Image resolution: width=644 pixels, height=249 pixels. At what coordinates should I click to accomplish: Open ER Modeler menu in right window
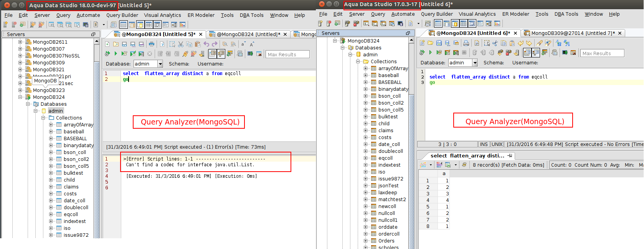(515, 14)
